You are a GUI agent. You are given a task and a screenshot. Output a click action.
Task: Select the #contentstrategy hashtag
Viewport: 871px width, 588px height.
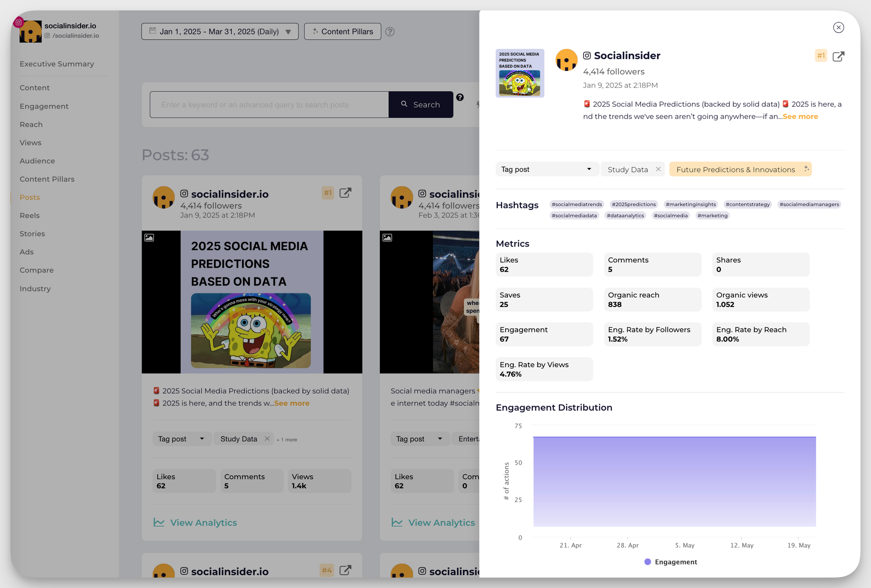click(x=748, y=204)
